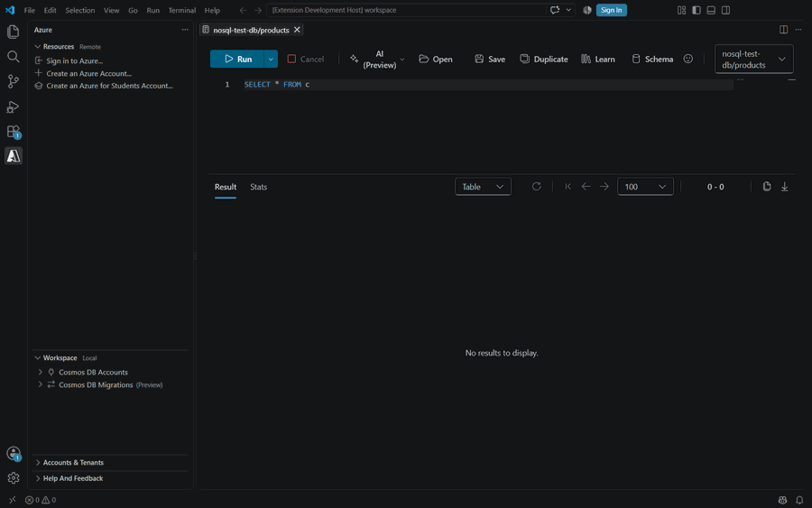This screenshot has height=508, width=812.
Task: Download the results with export icon
Action: [785, 187]
